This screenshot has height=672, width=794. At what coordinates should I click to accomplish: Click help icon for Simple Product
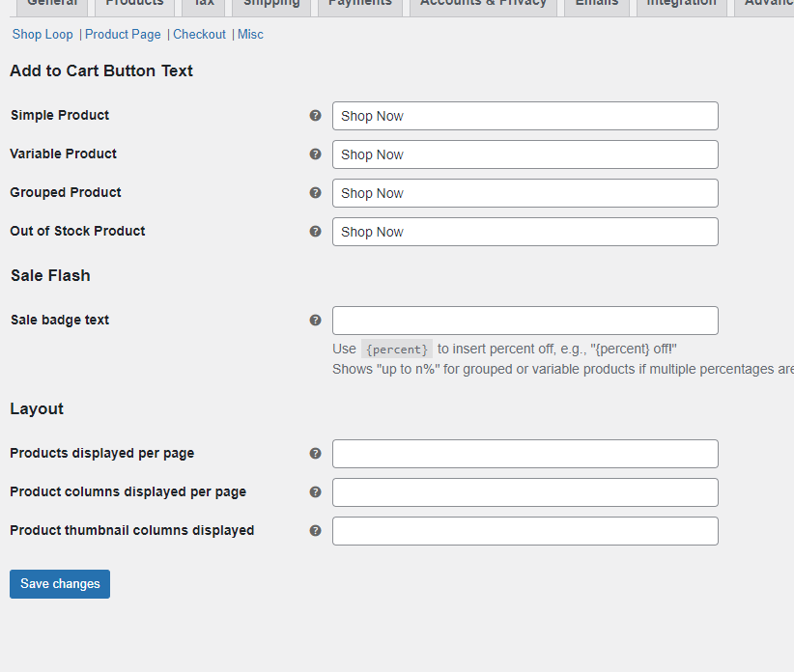(x=315, y=116)
